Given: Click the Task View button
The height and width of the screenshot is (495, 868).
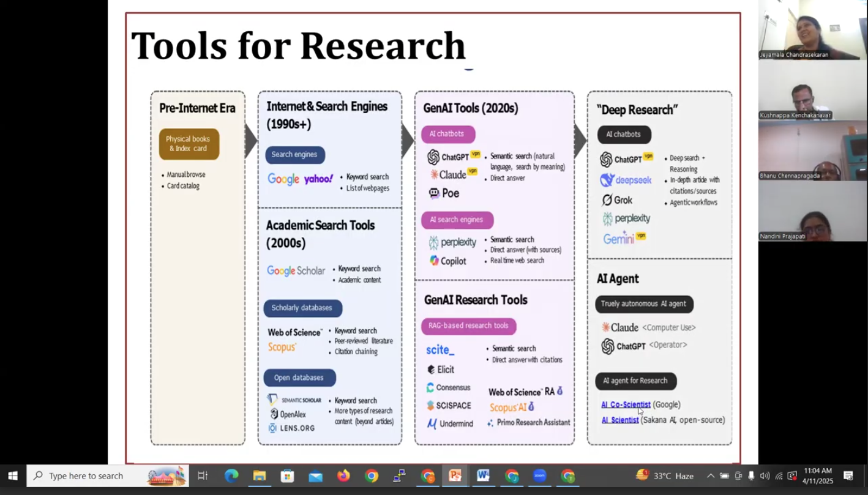Looking at the screenshot, I should 203,476.
